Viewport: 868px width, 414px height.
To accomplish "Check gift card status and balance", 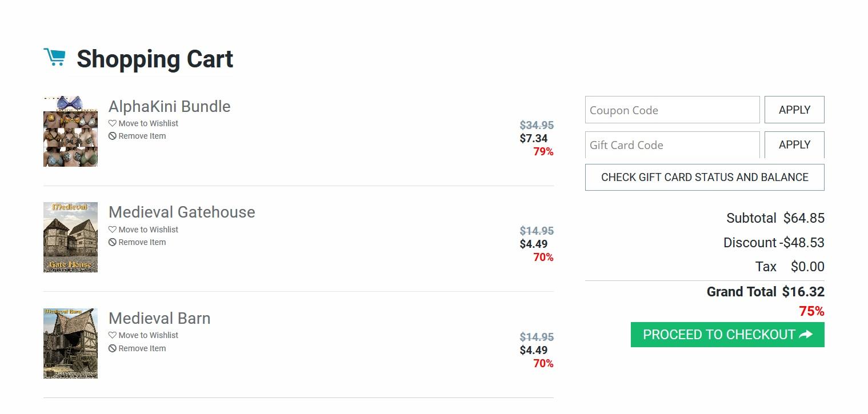I will (704, 177).
